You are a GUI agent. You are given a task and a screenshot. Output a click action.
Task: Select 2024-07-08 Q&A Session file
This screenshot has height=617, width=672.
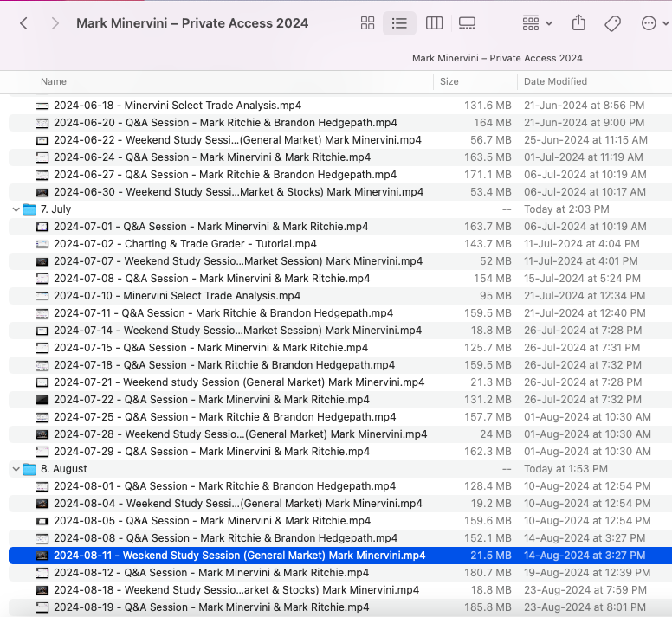pos(211,279)
